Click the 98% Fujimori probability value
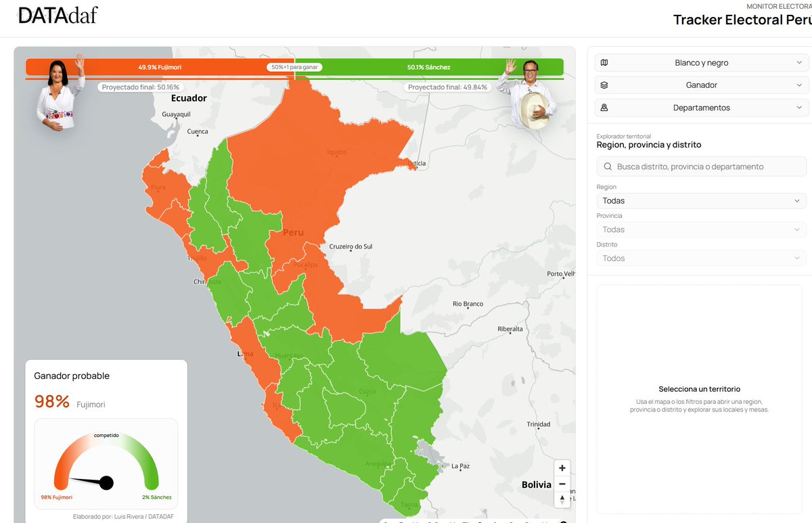This screenshot has width=812, height=523. (52, 401)
